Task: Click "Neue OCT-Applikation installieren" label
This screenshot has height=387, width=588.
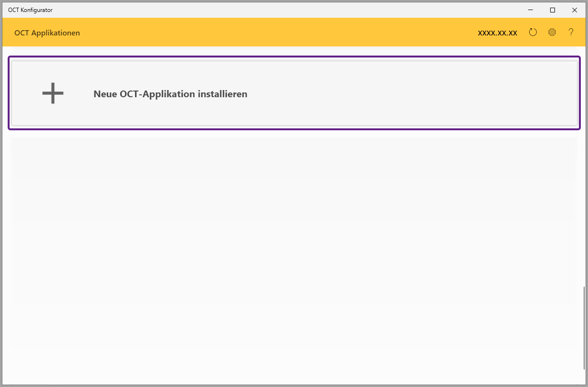Action: click(x=170, y=94)
